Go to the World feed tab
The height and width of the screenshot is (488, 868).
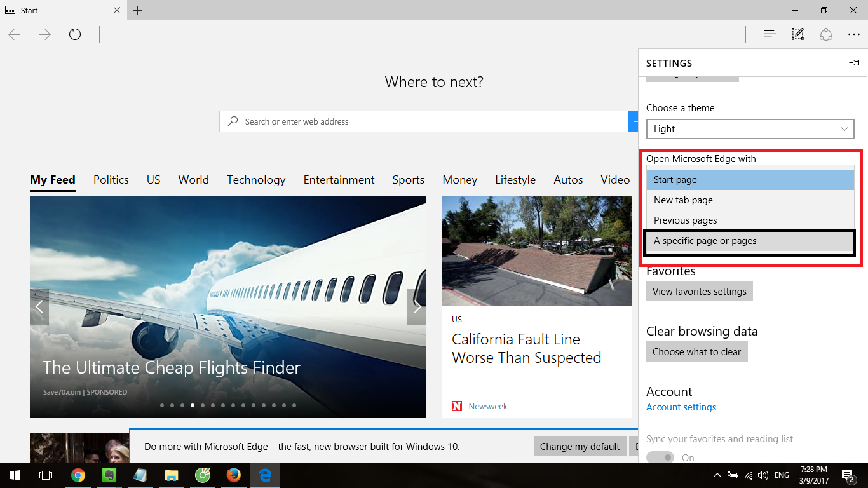click(x=194, y=180)
